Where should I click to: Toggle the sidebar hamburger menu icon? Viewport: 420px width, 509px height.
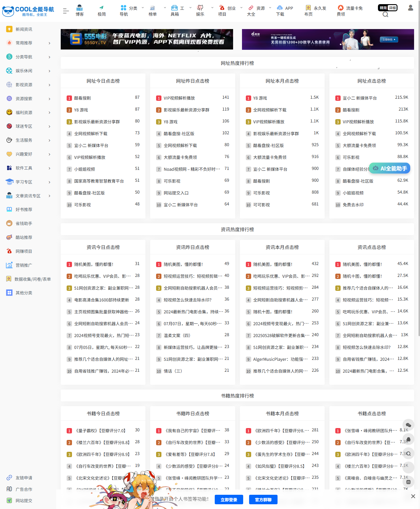66,11
